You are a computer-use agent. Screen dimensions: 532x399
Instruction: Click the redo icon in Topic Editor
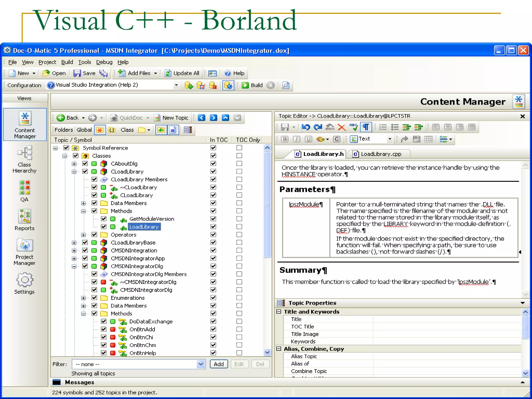tap(318, 127)
